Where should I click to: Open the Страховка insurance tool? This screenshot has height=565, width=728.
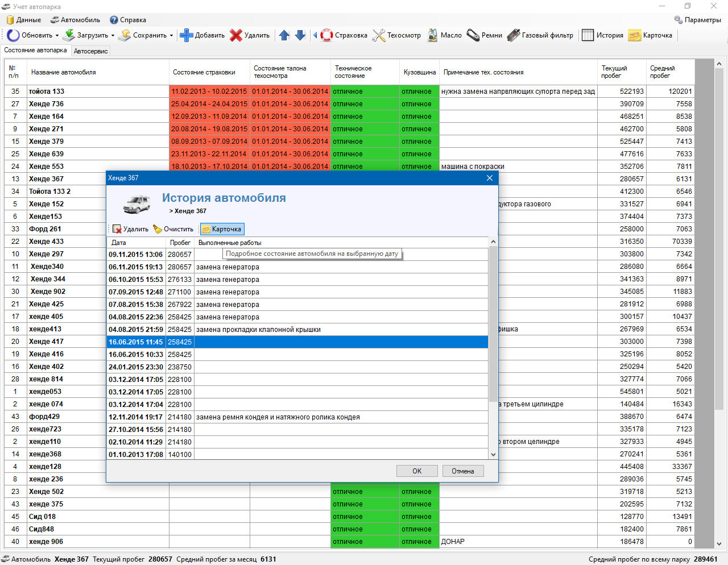click(344, 35)
